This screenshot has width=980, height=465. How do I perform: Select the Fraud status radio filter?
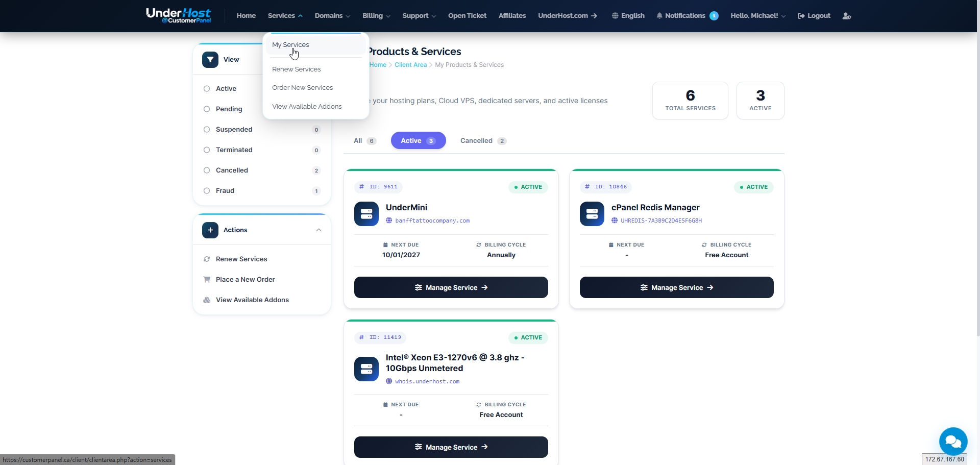click(x=207, y=191)
